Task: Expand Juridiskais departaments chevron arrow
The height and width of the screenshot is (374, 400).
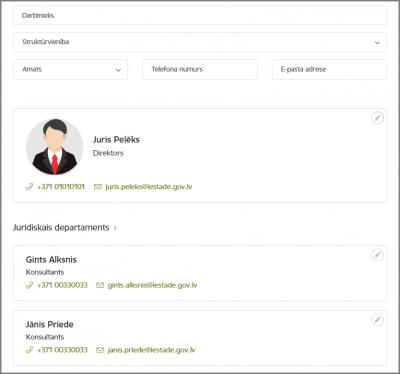Action: click(x=115, y=228)
